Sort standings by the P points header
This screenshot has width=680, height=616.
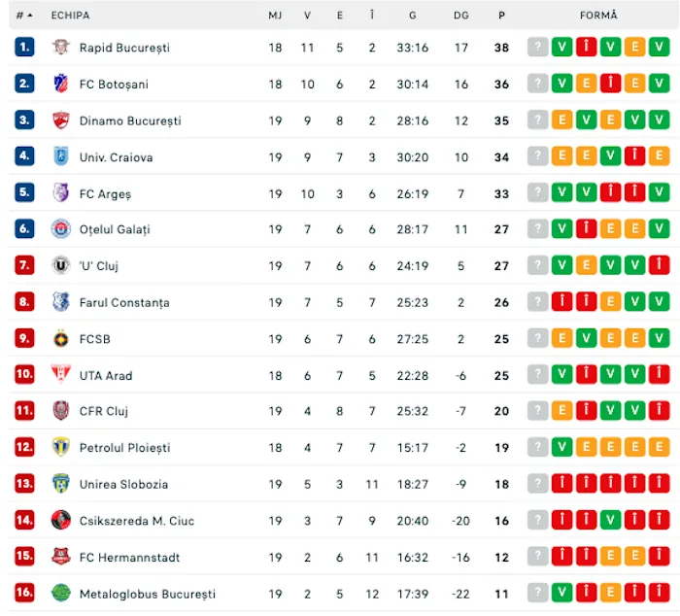501,16
